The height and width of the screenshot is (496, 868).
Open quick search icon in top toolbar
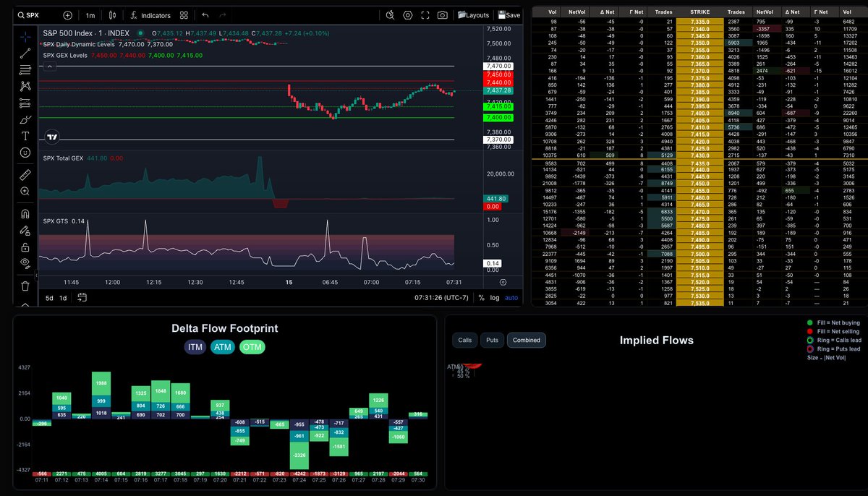tap(390, 14)
